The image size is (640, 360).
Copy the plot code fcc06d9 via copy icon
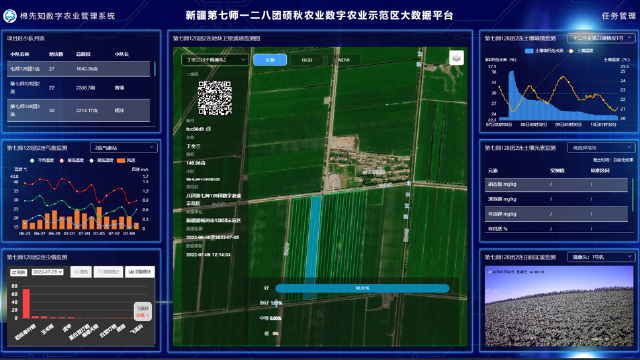(209, 129)
